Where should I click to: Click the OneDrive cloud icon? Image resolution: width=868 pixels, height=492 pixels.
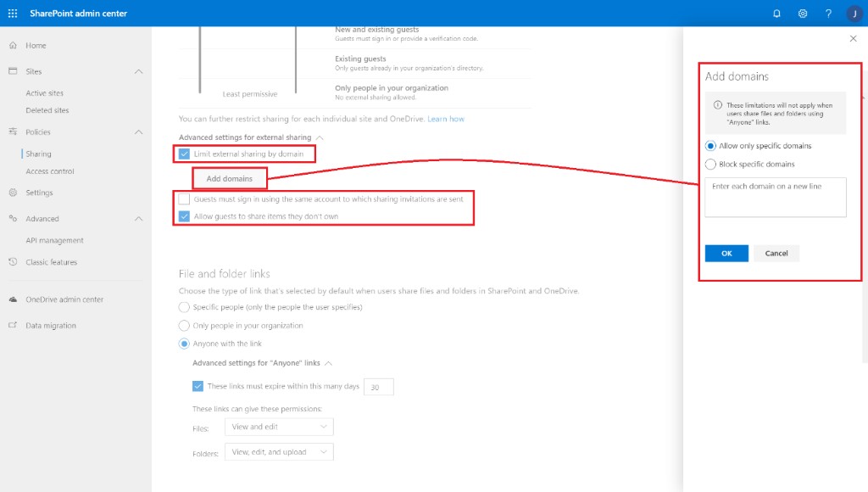pyautogui.click(x=13, y=299)
